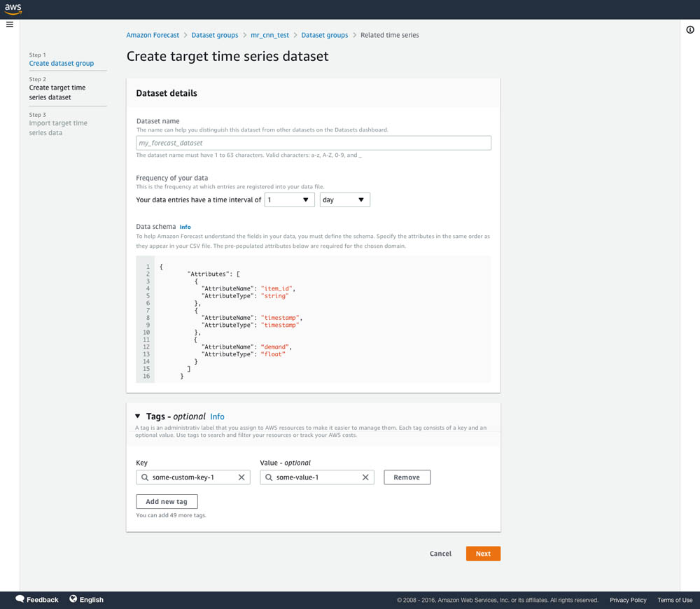Click the Feedback speech bubble icon

pyautogui.click(x=20, y=599)
